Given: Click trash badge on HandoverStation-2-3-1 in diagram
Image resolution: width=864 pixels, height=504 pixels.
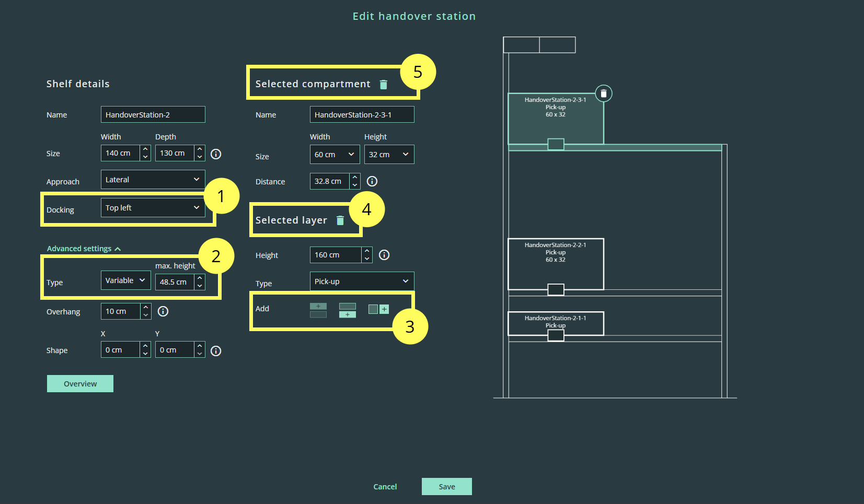Looking at the screenshot, I should [x=603, y=93].
